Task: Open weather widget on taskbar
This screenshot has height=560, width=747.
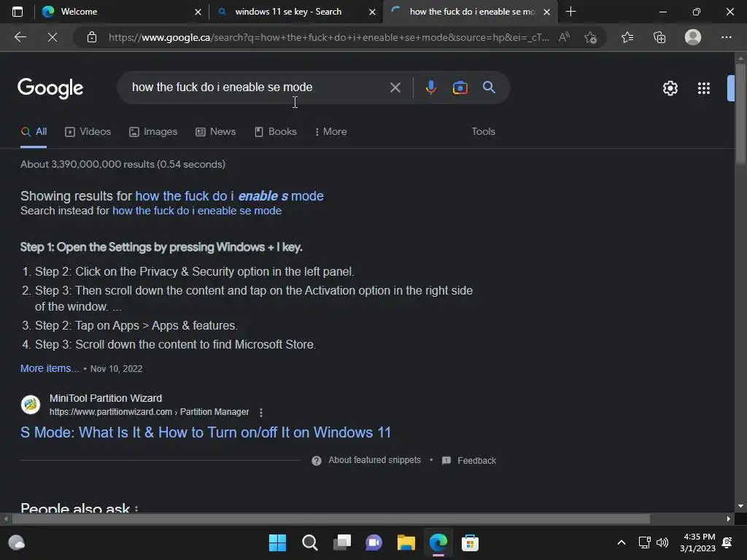Action: tap(17, 542)
